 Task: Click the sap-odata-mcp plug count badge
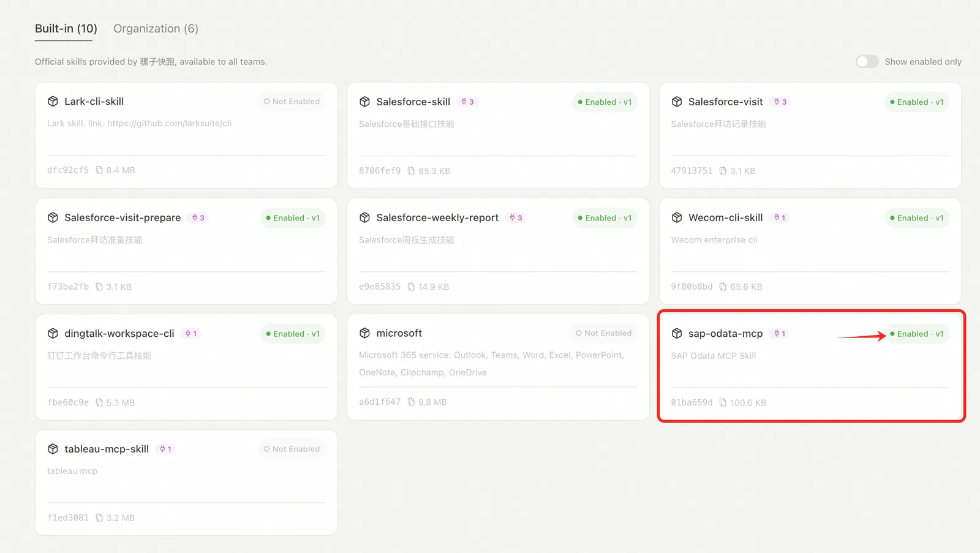[780, 333]
